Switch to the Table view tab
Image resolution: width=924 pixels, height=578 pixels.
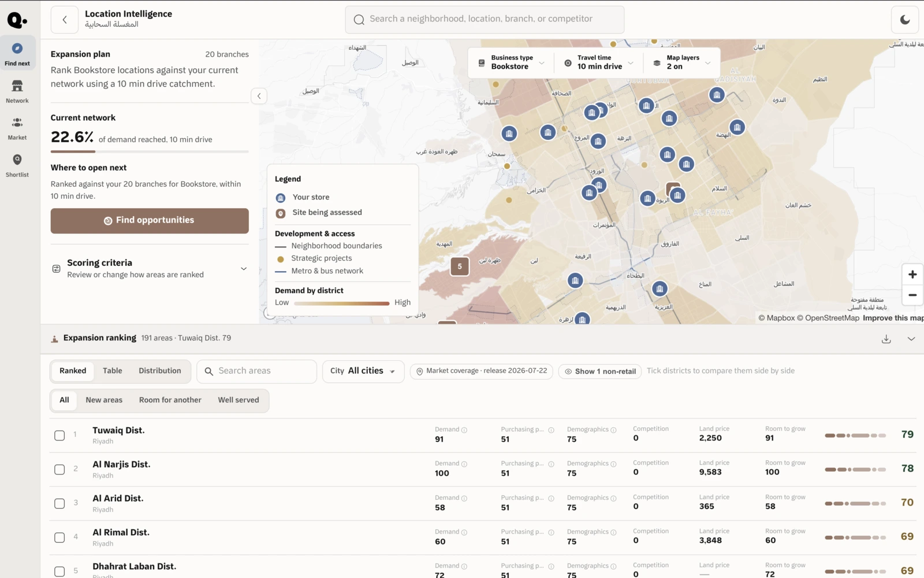pyautogui.click(x=113, y=371)
